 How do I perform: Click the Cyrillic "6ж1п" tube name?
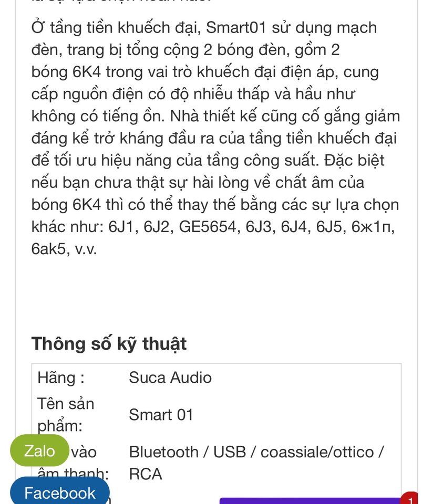click(x=371, y=227)
